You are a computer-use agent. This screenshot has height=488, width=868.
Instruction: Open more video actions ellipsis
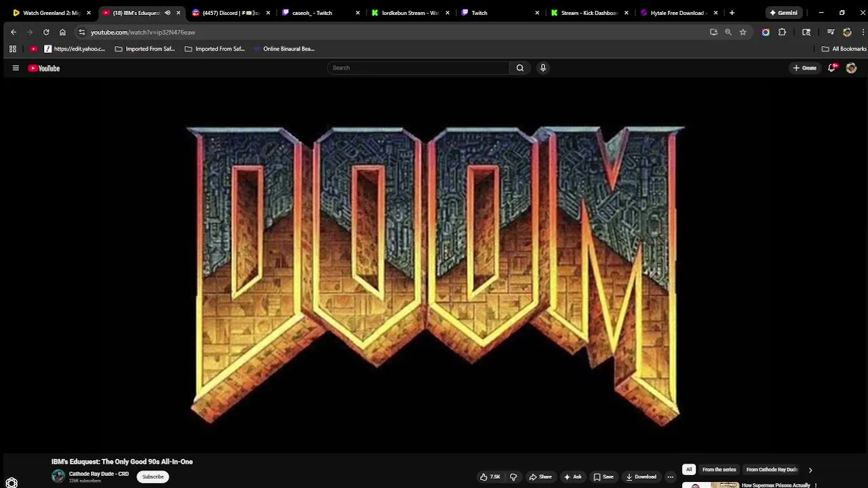tap(670, 476)
